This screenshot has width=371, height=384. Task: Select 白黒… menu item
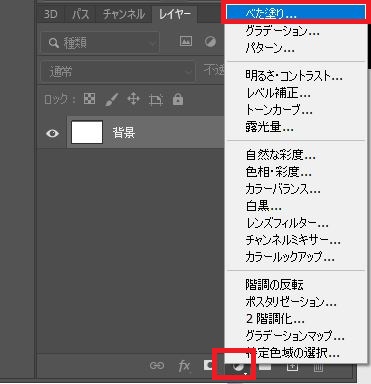296,206
